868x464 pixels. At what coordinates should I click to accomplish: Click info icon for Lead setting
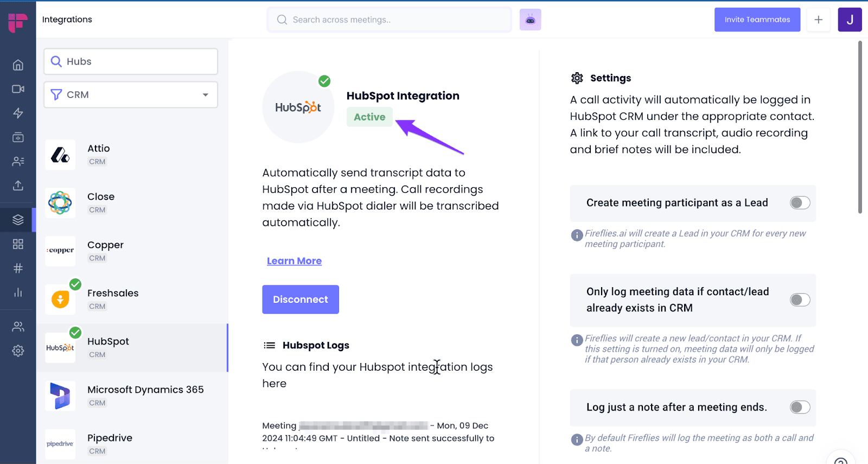pos(577,236)
